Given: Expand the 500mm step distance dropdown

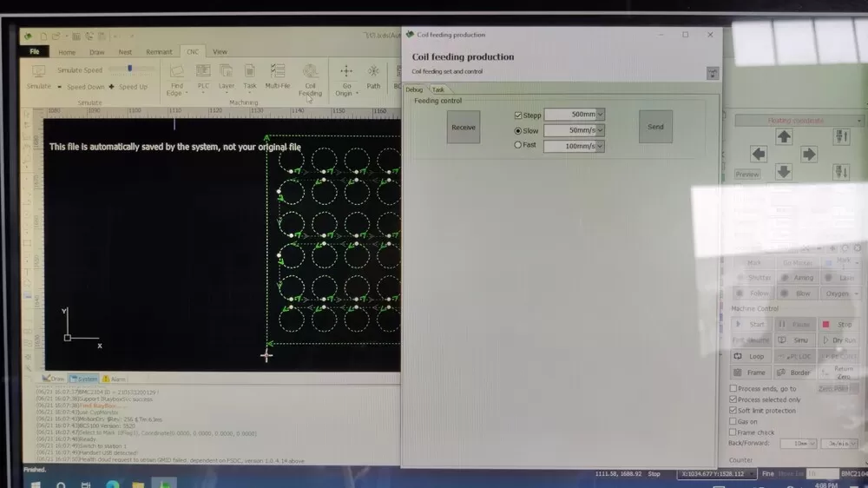Looking at the screenshot, I should pyautogui.click(x=600, y=115).
